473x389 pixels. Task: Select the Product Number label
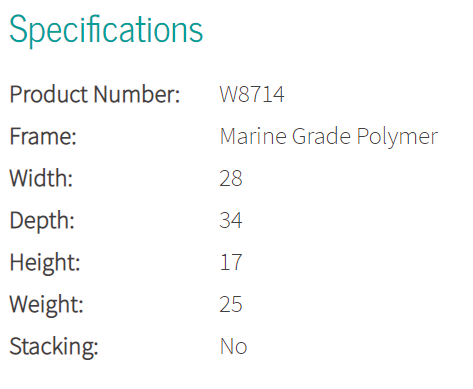point(95,94)
